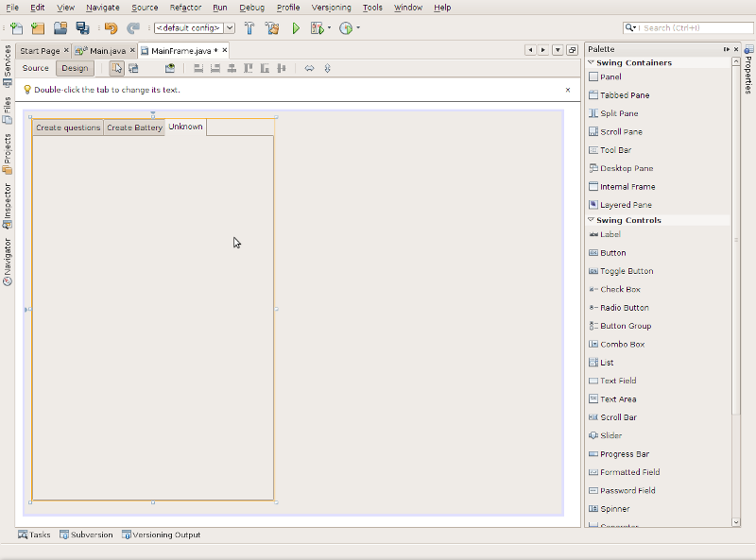Click the Undo toolbar icon
Image resolution: width=756 pixels, height=560 pixels.
[x=111, y=28]
